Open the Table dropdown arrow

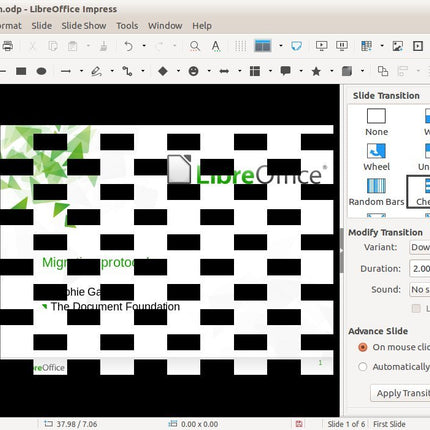coord(382,46)
